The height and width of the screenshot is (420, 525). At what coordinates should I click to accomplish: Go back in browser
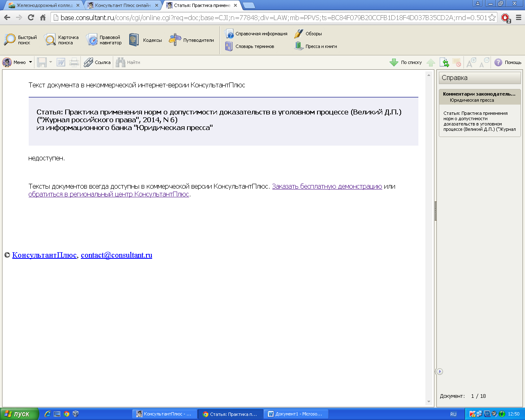[7, 18]
